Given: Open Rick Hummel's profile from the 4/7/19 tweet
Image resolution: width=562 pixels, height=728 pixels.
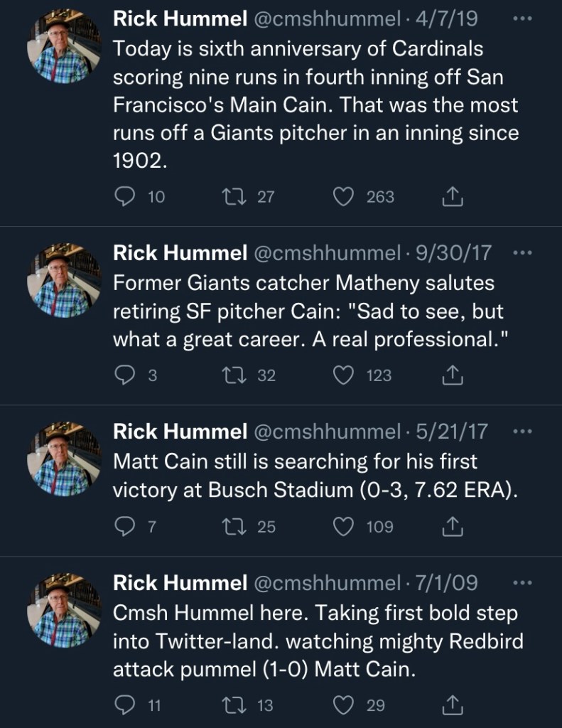Looking at the screenshot, I should (178, 20).
